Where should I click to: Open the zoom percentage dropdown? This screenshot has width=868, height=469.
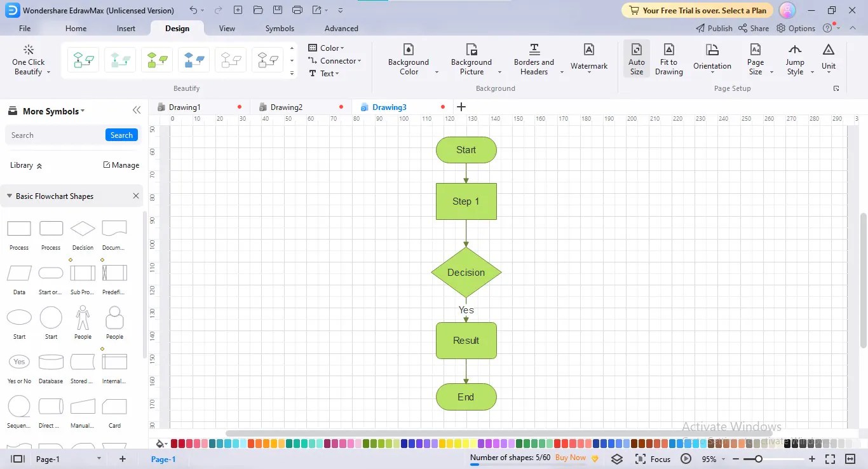pyautogui.click(x=712, y=458)
